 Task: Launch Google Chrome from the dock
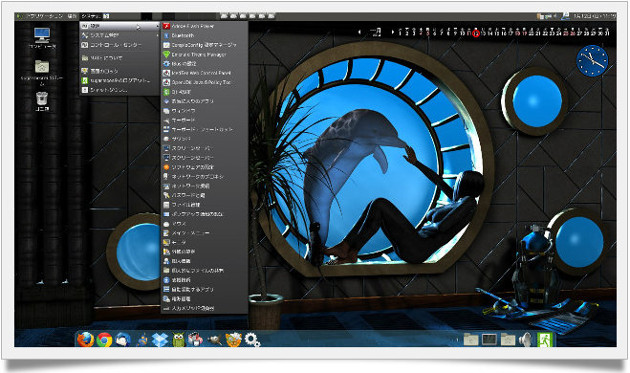pos(104,340)
